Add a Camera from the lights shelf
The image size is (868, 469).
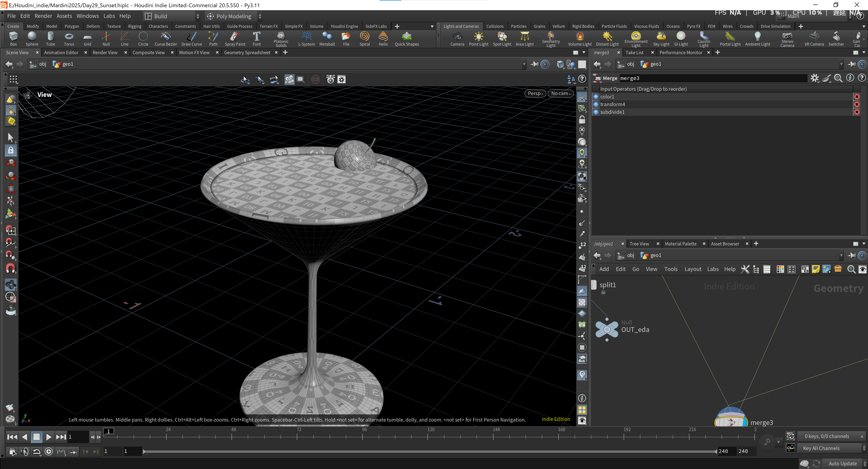pos(457,38)
